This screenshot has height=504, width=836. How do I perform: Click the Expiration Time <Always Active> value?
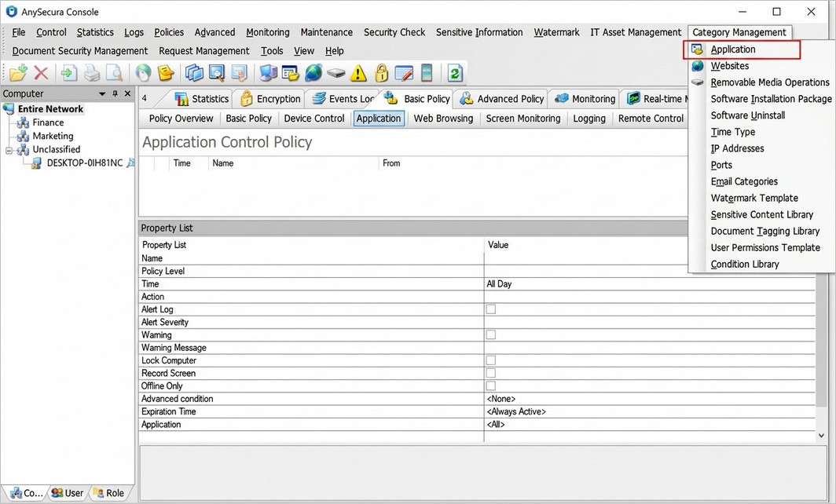(649, 412)
